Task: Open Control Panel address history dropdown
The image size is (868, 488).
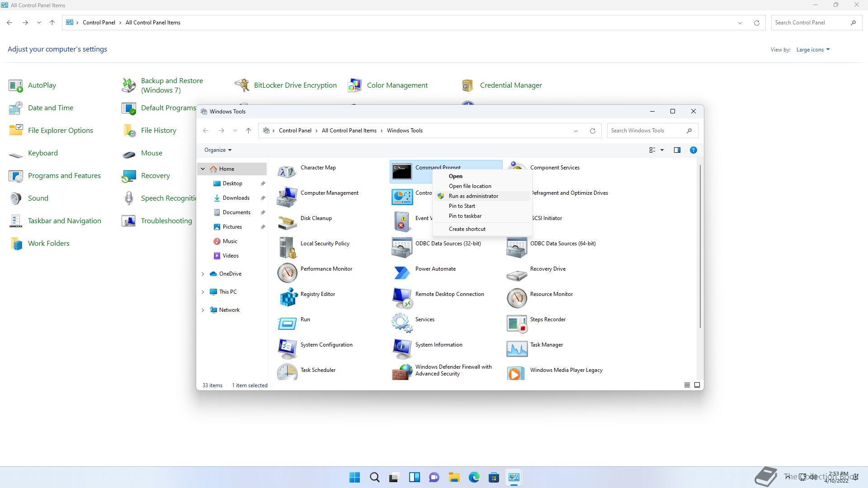Action: click(740, 23)
